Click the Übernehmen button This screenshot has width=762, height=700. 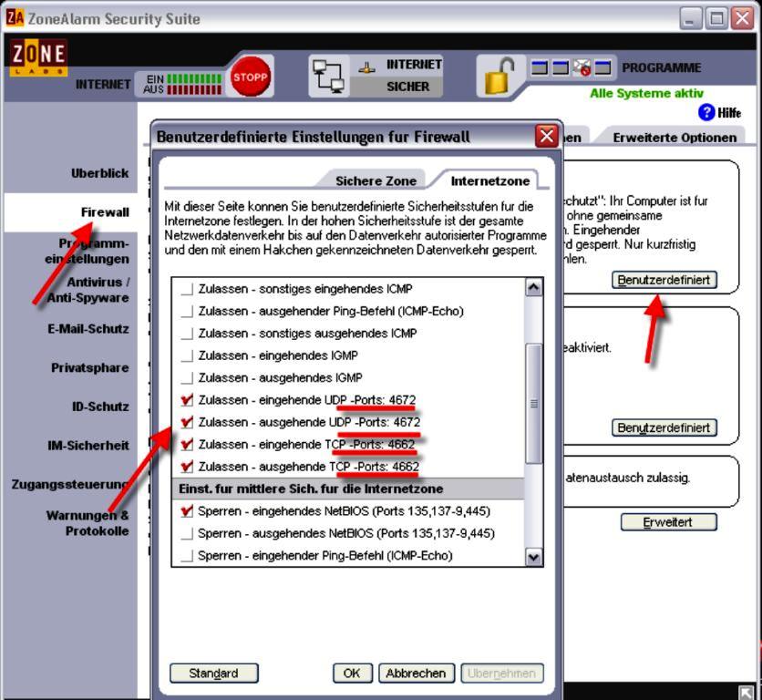point(501,674)
